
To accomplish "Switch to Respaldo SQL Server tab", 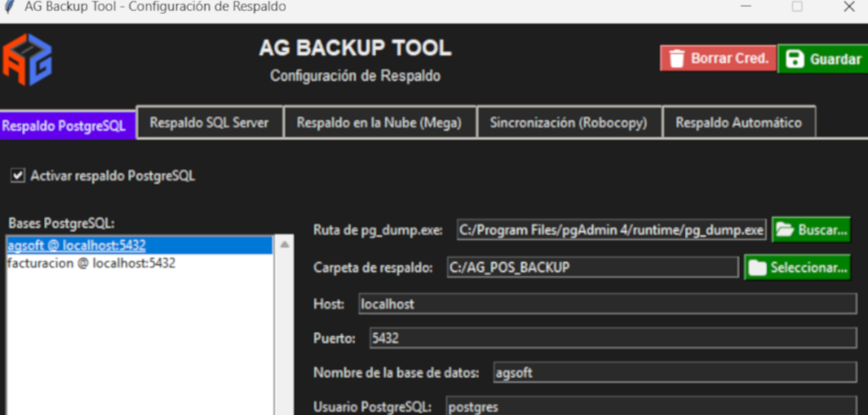I will tap(209, 122).
